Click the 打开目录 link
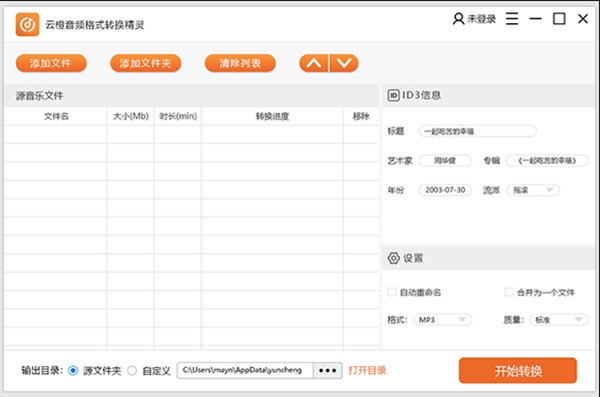 [367, 370]
